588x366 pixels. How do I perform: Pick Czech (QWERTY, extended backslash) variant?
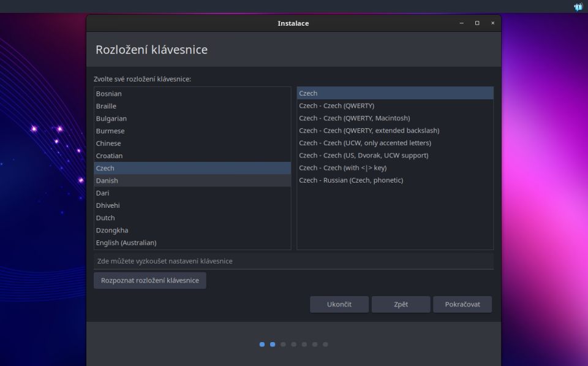click(395, 131)
